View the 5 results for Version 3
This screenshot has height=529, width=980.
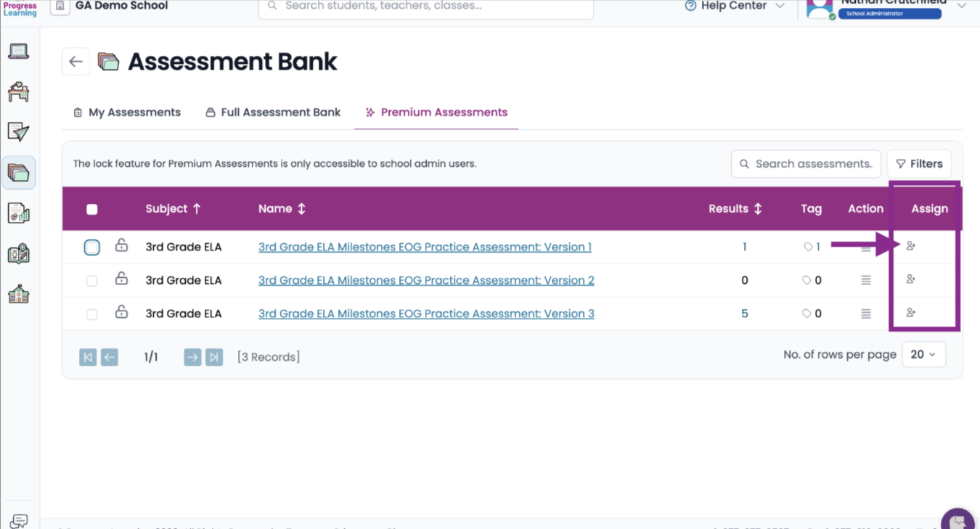(744, 313)
